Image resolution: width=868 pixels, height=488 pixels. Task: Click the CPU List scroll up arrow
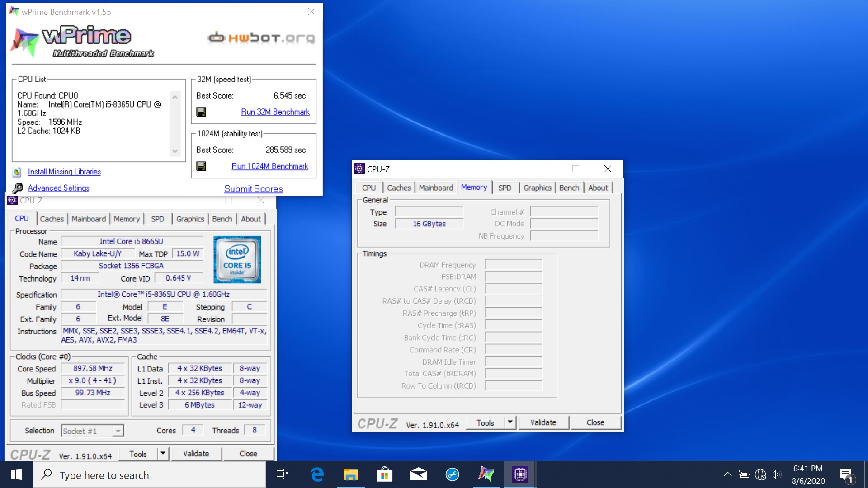(x=175, y=97)
